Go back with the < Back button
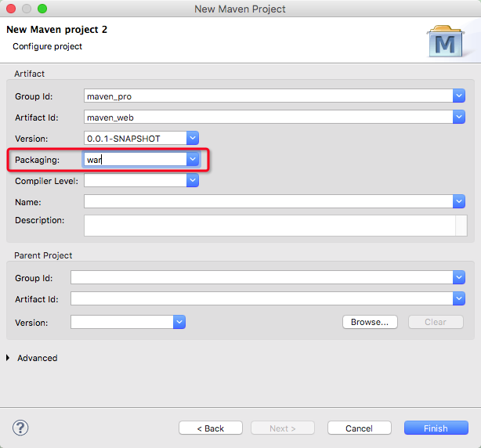Image resolution: width=481 pixels, height=448 pixels. (210, 428)
